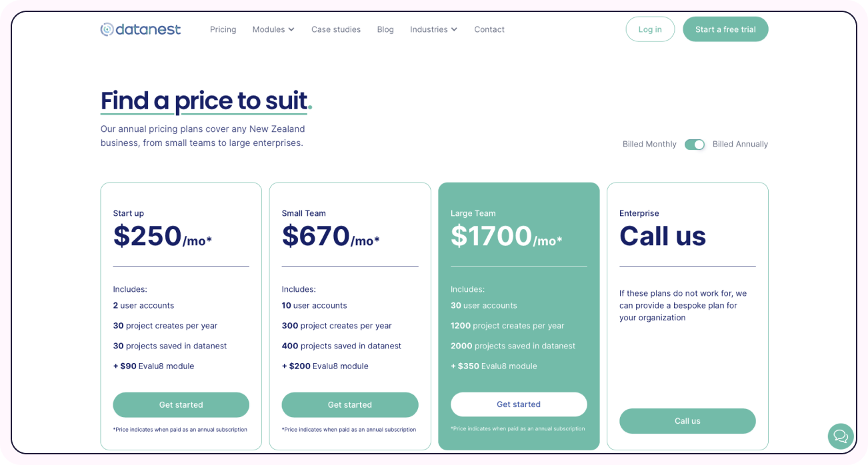This screenshot has width=868, height=465.
Task: Click Log in button
Action: coord(650,29)
